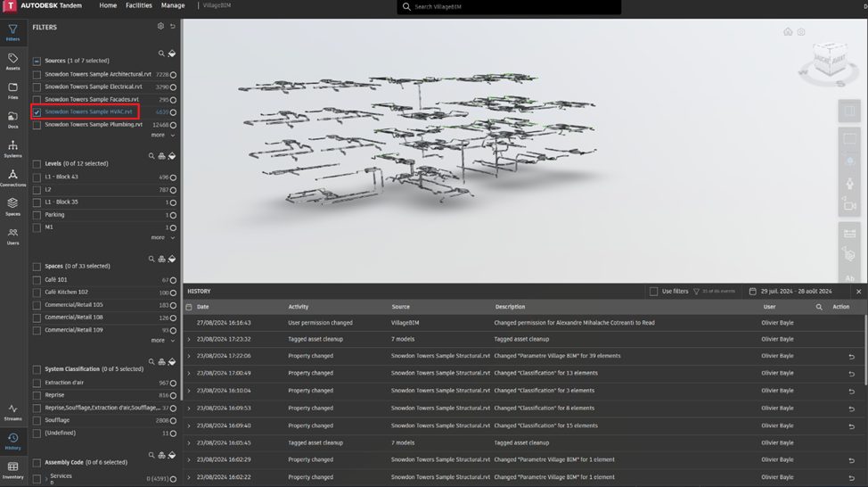Screen dimensions: 868x487
Task: Open the Inventory view
Action: click(x=12, y=469)
